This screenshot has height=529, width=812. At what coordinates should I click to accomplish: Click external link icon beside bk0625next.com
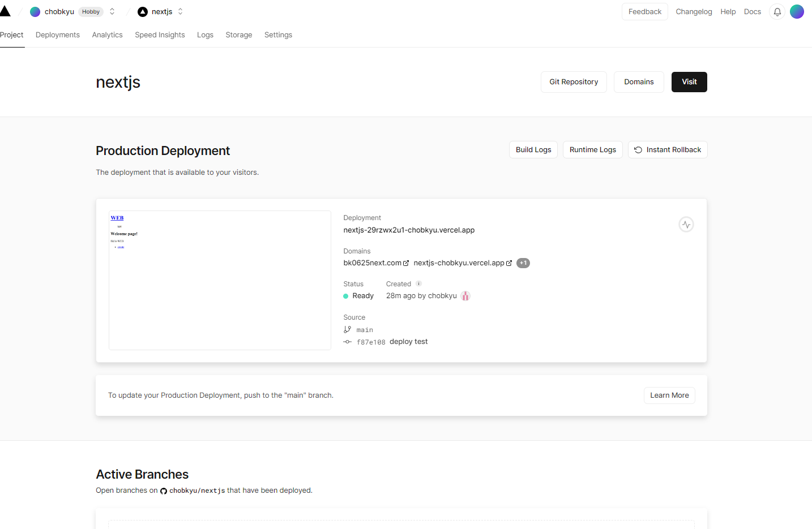406,263
